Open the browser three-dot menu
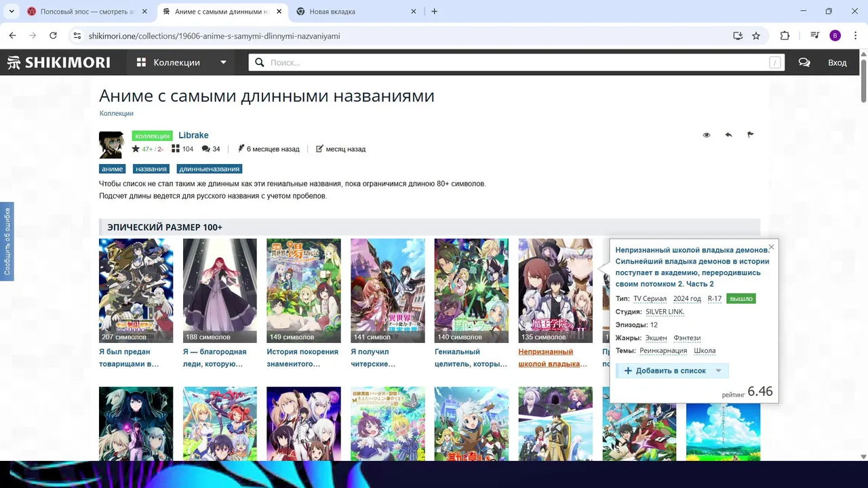 (x=854, y=36)
